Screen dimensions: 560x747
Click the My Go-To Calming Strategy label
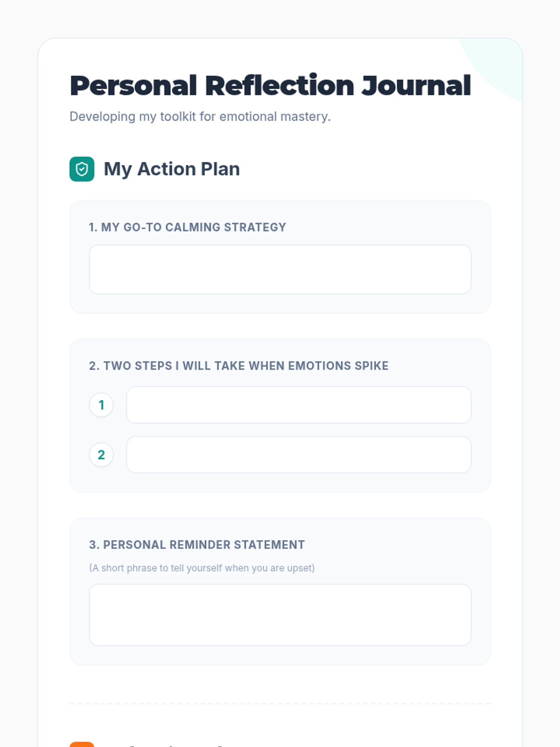[x=187, y=227]
